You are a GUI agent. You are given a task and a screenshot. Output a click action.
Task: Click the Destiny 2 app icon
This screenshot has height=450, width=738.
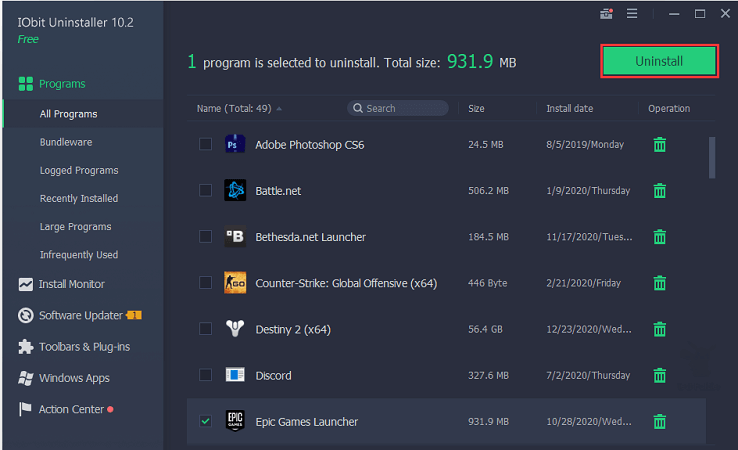[x=235, y=328]
